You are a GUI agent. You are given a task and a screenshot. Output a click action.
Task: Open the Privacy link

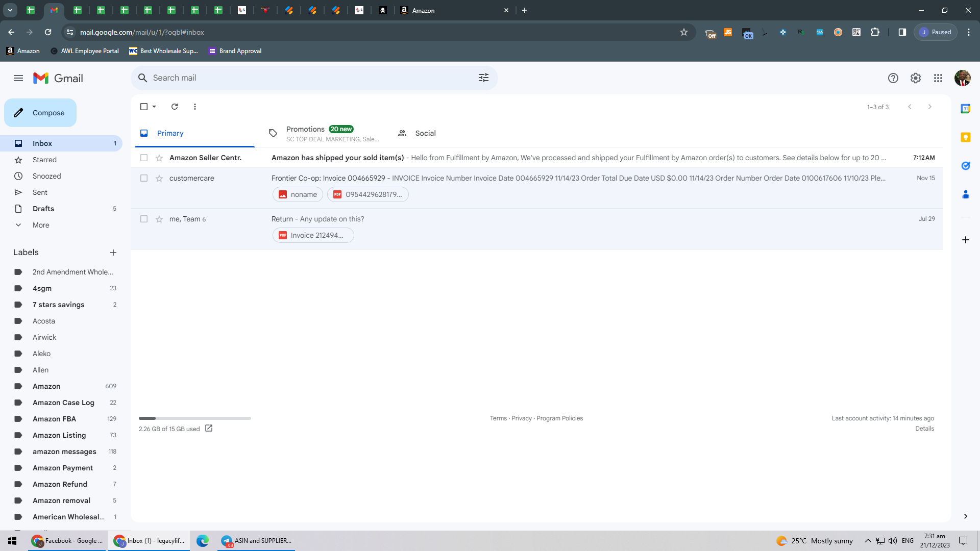tap(521, 418)
